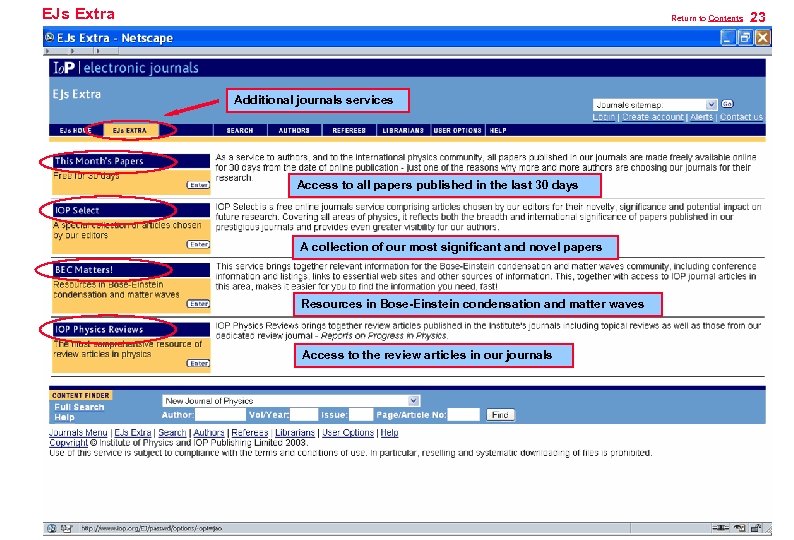
Task: Open the EJs Extra footer link
Action: click(x=133, y=433)
